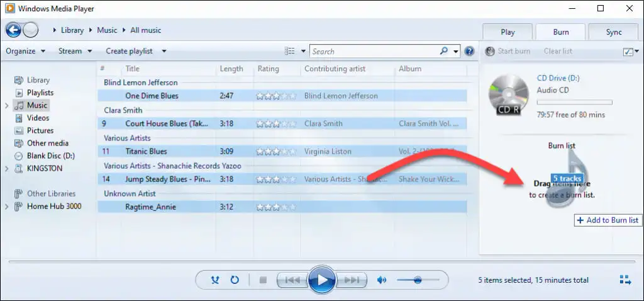Open the Stream dropdown menu
The height and width of the screenshot is (301, 644).
[75, 51]
